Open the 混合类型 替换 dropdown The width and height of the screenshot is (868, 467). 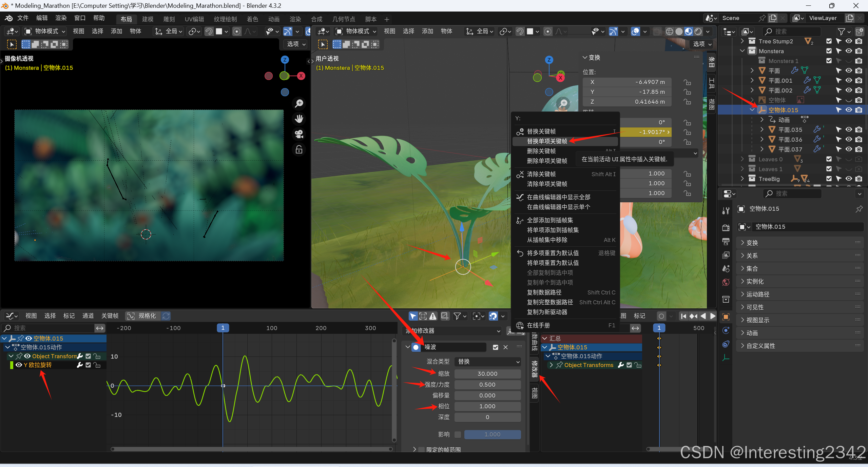pyautogui.click(x=487, y=362)
